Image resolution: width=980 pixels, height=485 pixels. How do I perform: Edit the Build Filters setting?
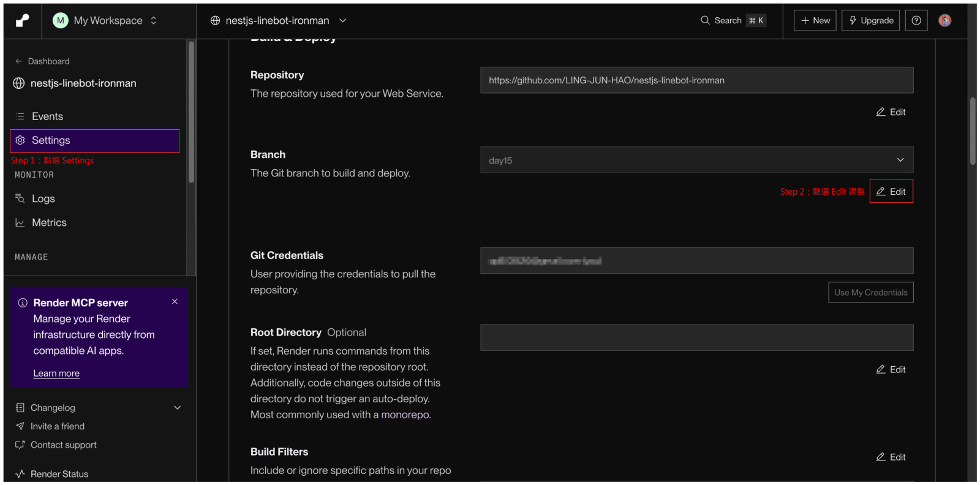coord(891,457)
